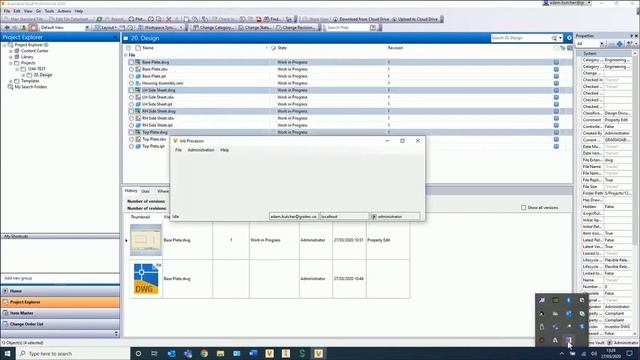Screen dimensions: 640x360
Task: Select the status circle of Top Plate.ipt row
Action: click(131, 146)
